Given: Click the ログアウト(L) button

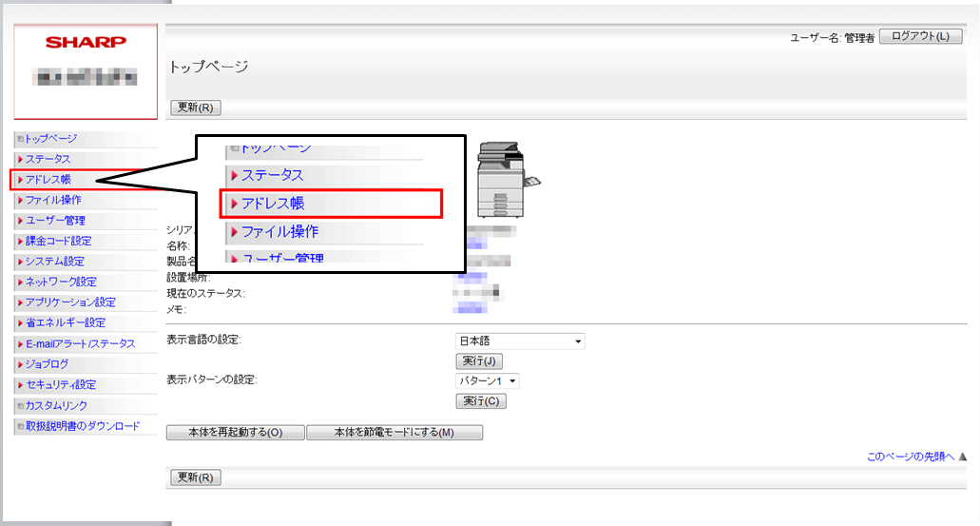Looking at the screenshot, I should coord(919,37).
